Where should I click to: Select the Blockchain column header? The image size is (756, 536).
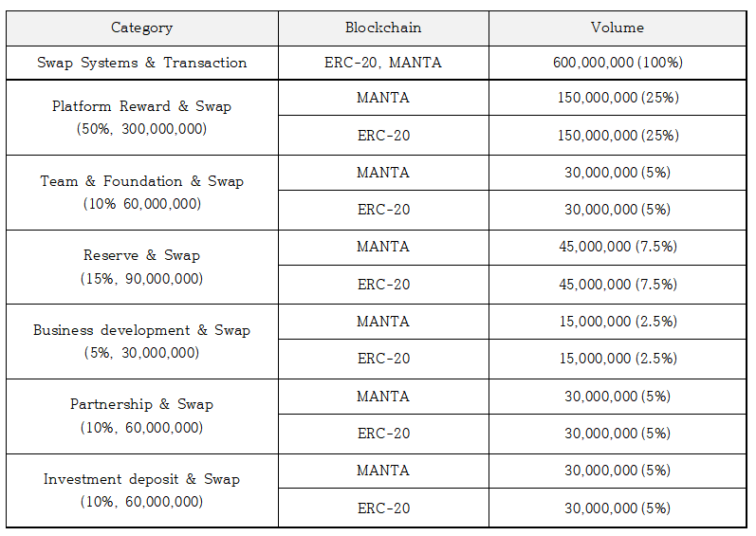pos(383,28)
